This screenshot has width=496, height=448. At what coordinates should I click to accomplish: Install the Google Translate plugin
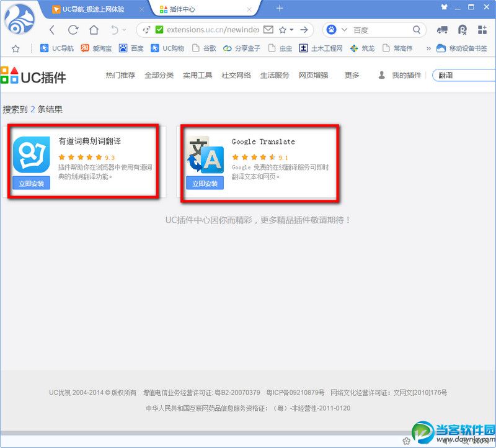205,184
